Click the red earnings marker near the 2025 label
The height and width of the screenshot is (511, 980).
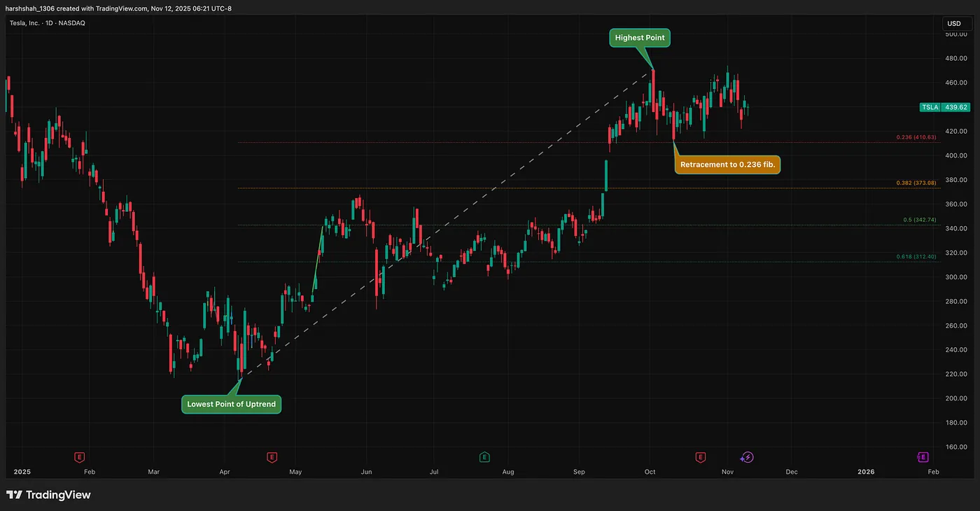tap(80, 457)
